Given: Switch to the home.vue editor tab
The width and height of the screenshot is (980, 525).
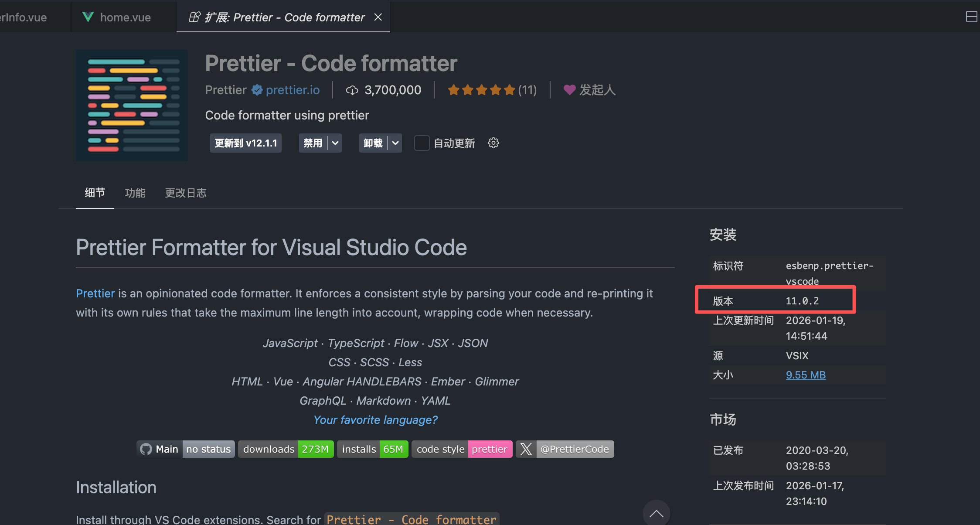Looking at the screenshot, I should [125, 17].
